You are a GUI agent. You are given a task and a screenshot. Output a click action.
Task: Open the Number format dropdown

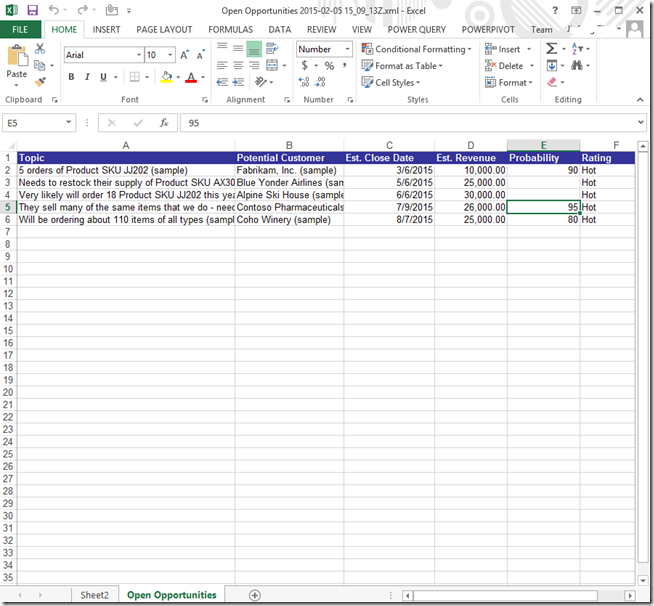coord(347,49)
